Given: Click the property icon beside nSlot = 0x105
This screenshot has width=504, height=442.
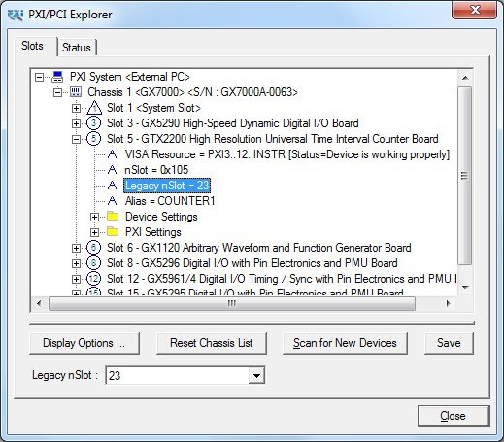Looking at the screenshot, I should (x=112, y=170).
